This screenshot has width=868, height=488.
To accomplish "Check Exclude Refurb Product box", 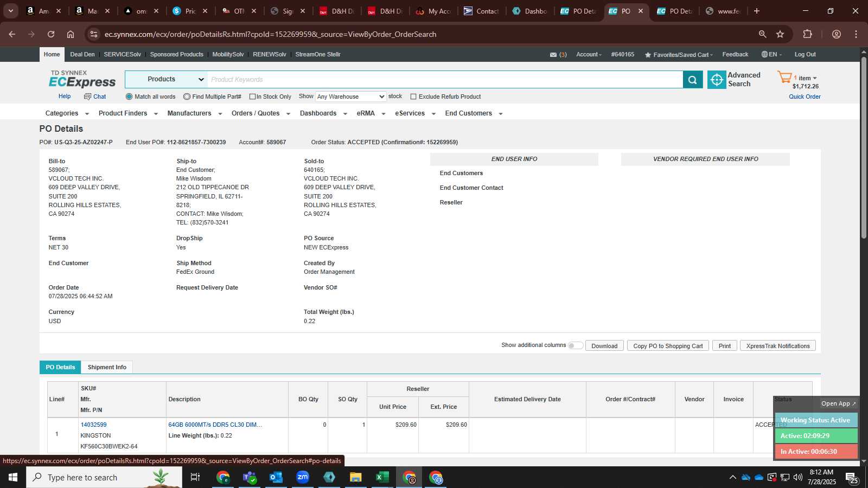I will click(x=413, y=97).
